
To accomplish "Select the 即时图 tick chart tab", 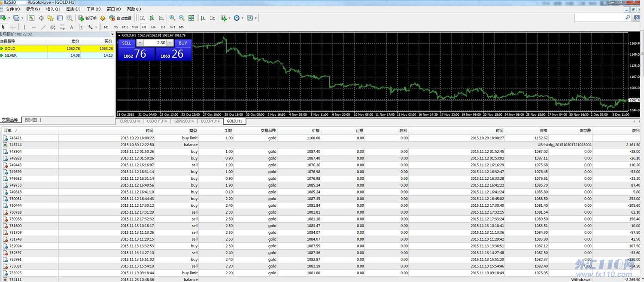I will point(31,120).
